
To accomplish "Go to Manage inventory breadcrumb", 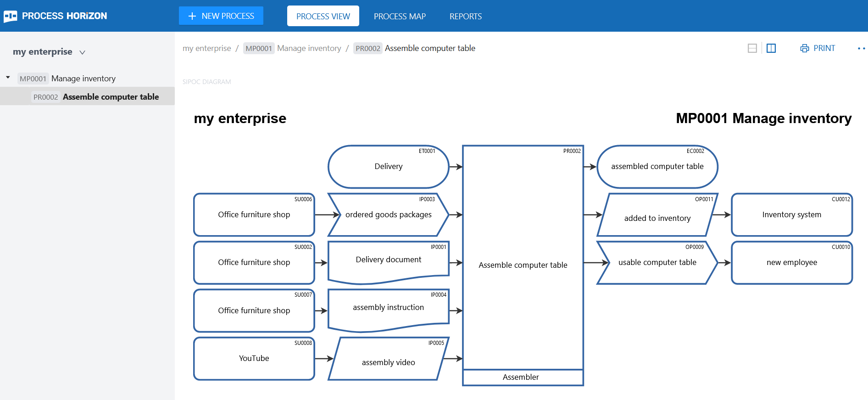I will 309,48.
